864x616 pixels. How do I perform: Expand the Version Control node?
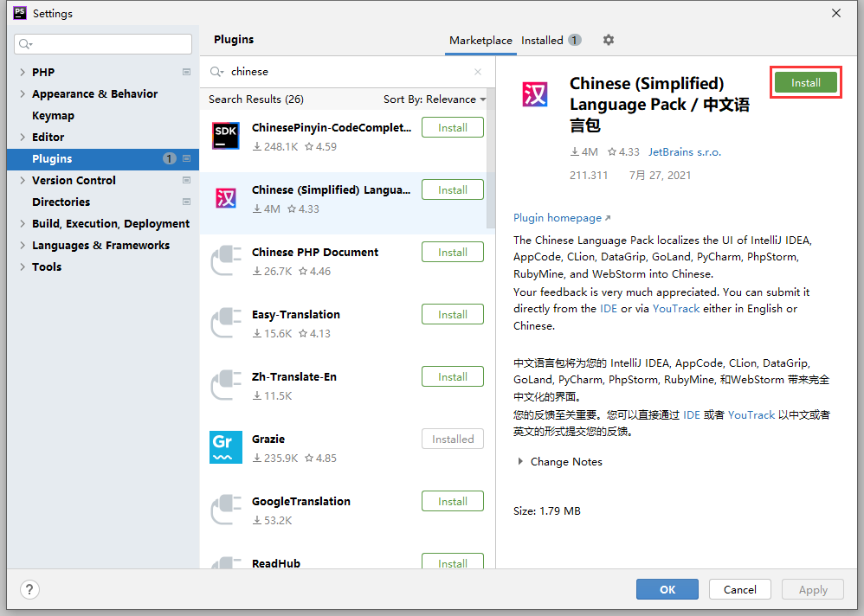point(23,180)
